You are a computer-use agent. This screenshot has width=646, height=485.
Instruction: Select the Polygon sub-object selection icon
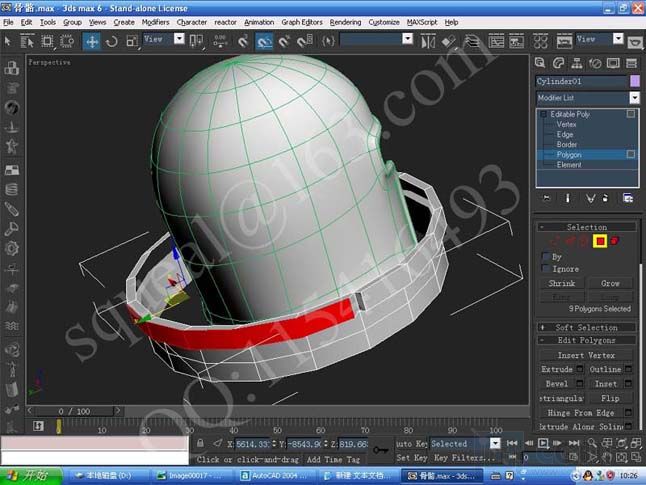pos(600,241)
